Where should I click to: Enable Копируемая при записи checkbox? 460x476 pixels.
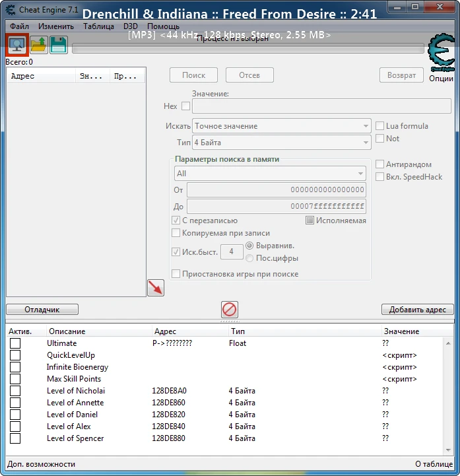point(176,233)
